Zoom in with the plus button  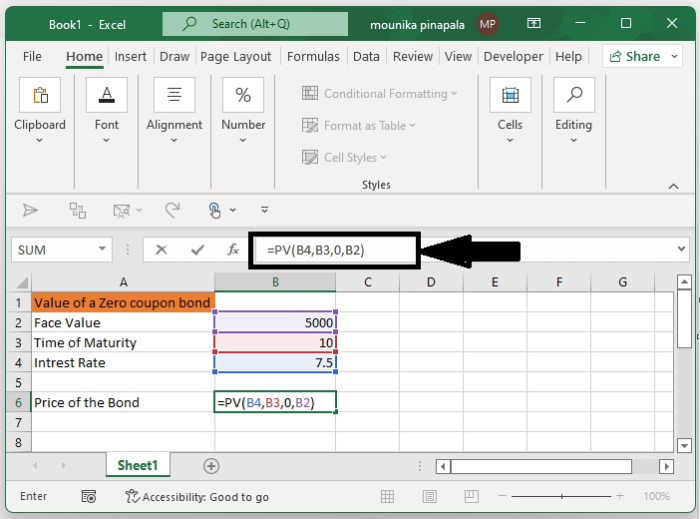click(620, 496)
